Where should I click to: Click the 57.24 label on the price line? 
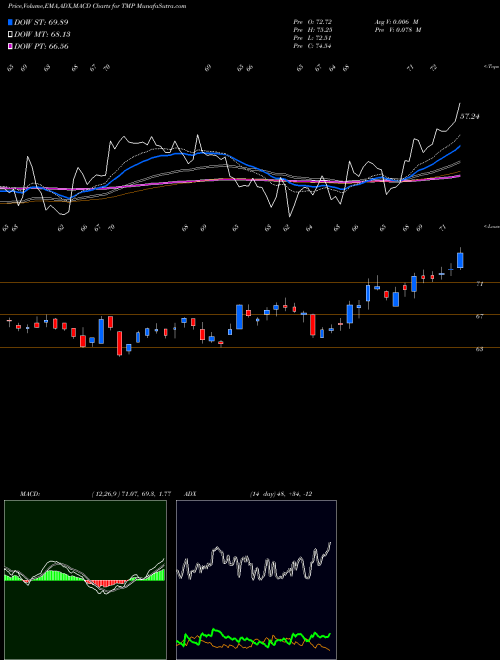point(469,117)
